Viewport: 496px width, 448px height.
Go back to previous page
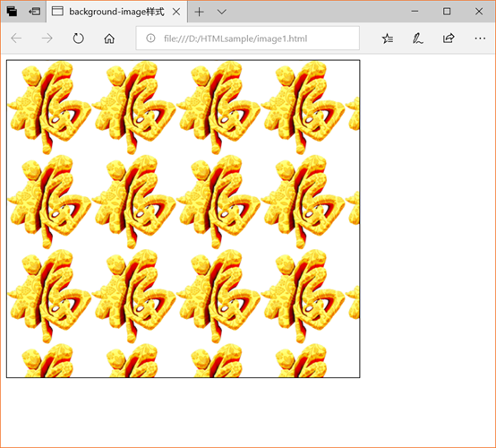point(16,39)
